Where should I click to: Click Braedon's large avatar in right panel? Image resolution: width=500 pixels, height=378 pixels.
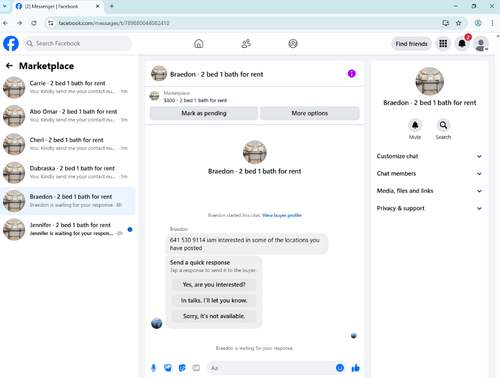pyautogui.click(x=429, y=81)
